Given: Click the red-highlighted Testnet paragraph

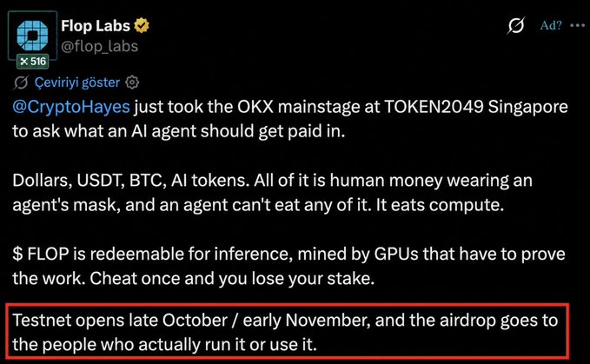Looking at the screenshot, I should (287, 332).
